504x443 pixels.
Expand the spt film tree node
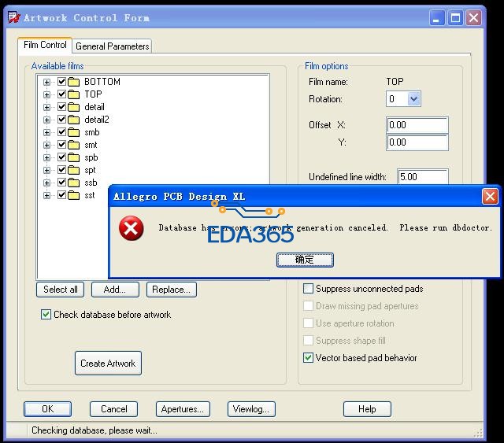point(47,170)
